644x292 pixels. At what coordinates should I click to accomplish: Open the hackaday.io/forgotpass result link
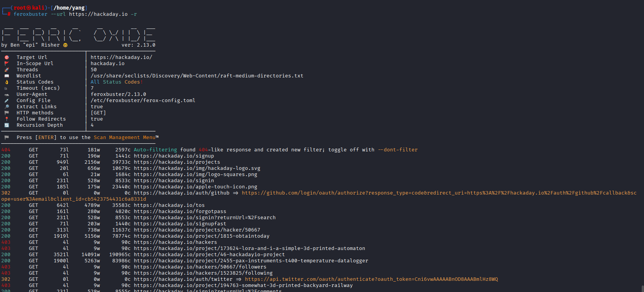pos(180,211)
